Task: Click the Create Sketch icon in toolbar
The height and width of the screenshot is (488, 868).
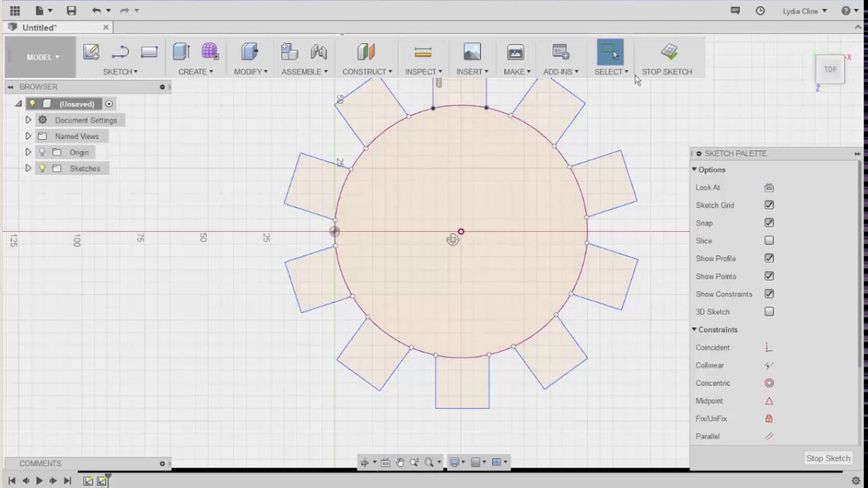Action: (x=91, y=52)
